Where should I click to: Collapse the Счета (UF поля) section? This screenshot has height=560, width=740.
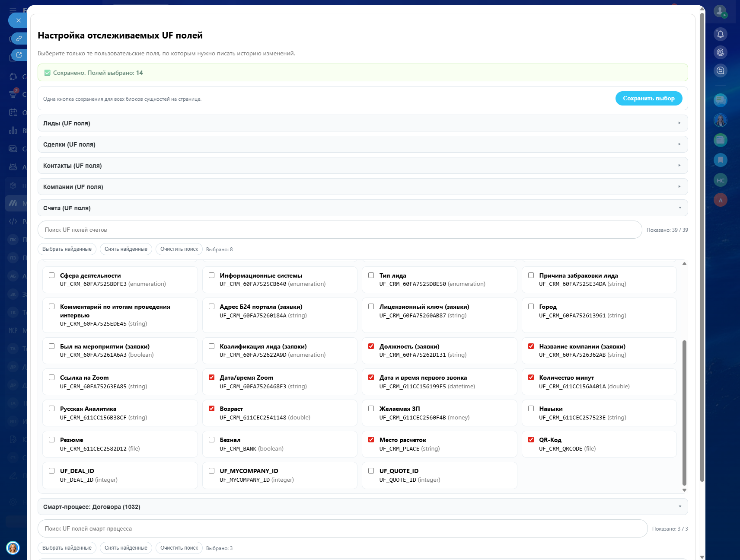tap(362, 208)
